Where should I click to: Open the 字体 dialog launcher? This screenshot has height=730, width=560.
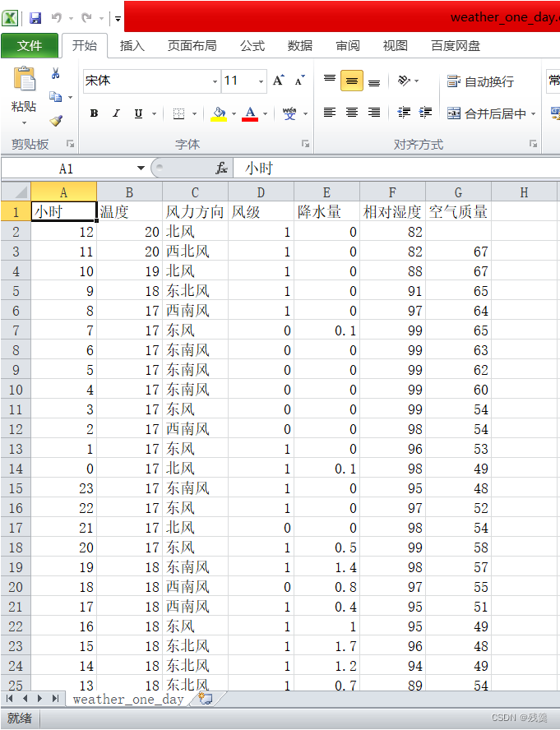coord(306,144)
